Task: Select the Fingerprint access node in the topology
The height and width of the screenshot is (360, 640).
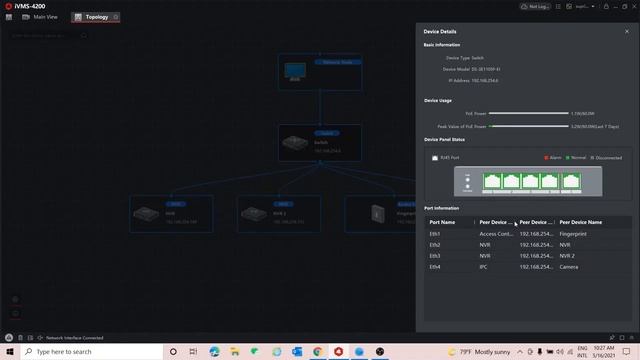Action: 380,214
